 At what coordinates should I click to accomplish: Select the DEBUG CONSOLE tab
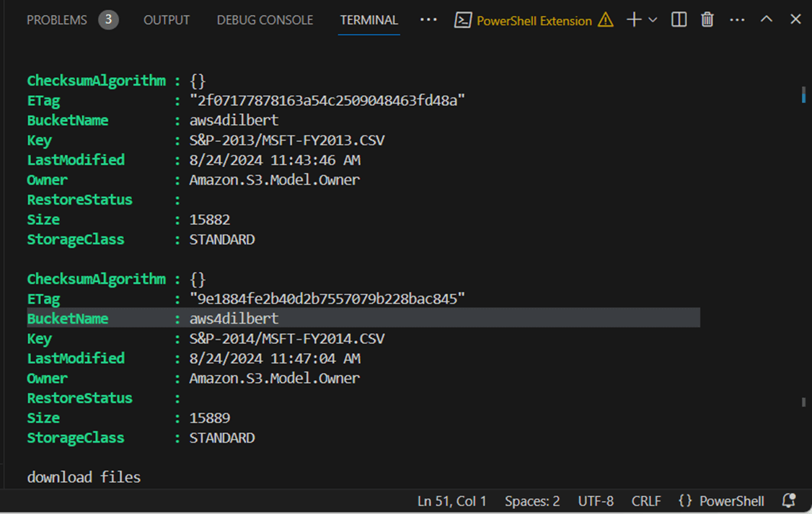(265, 20)
